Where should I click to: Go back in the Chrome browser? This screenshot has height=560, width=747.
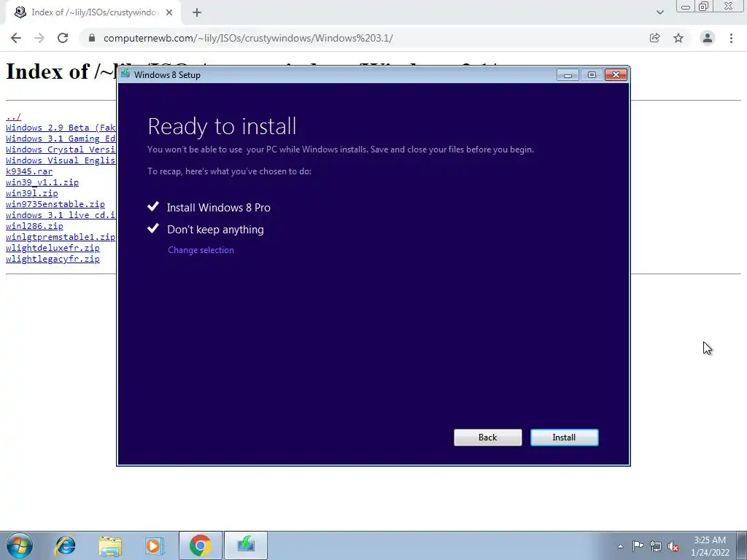(x=16, y=38)
